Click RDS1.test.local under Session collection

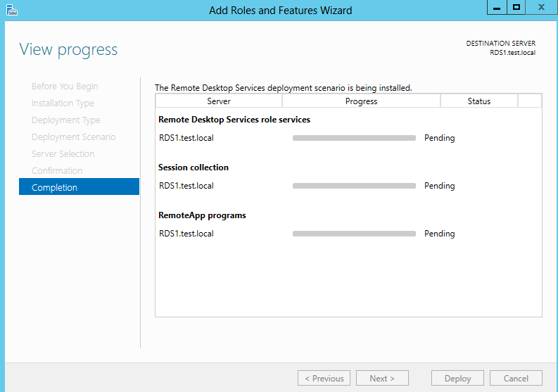[x=186, y=186]
